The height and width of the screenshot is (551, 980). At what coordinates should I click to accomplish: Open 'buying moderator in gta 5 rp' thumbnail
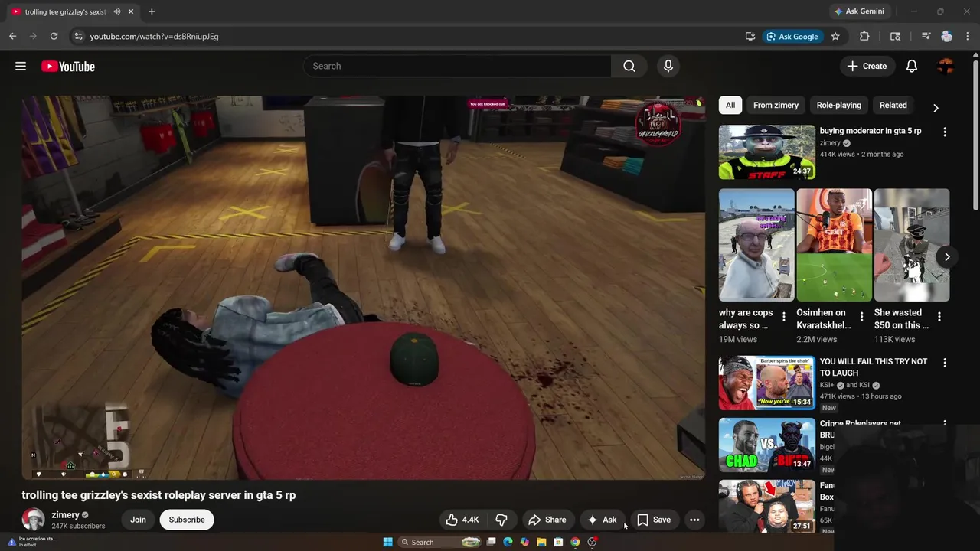tap(766, 152)
